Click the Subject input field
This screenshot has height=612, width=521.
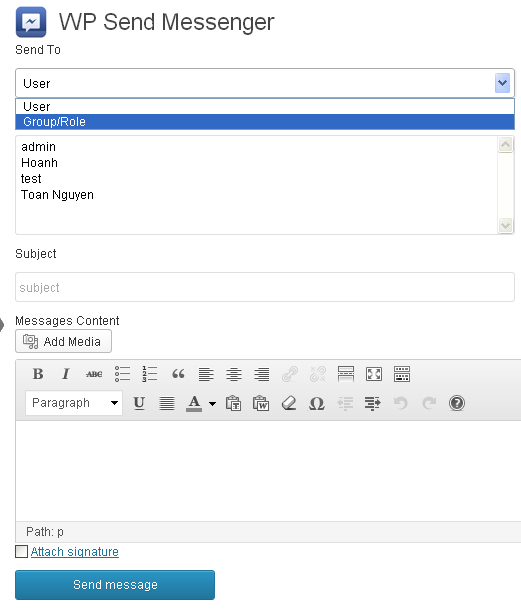click(265, 287)
